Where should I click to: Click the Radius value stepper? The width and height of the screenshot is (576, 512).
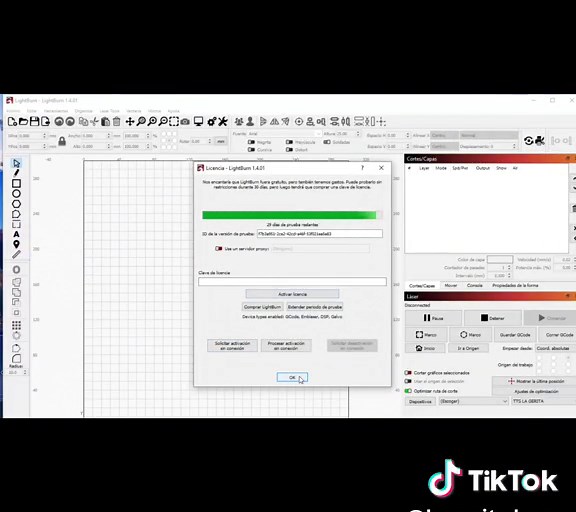pos(25,372)
